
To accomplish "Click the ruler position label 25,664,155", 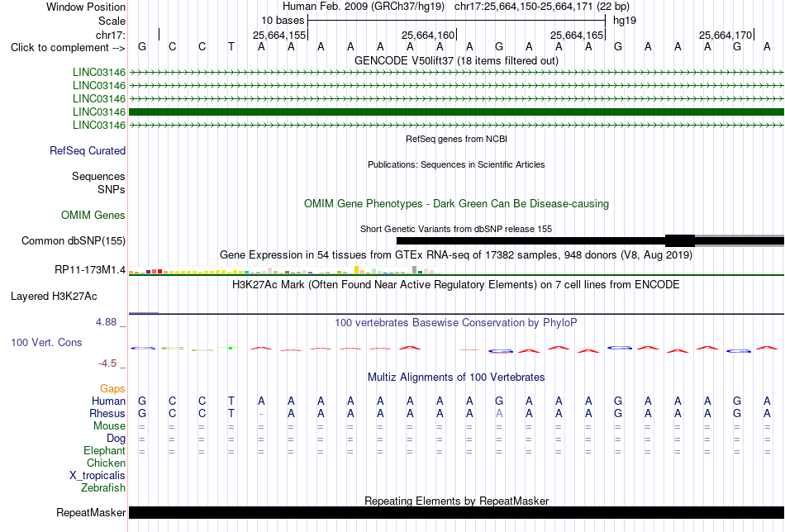I will click(278, 35).
